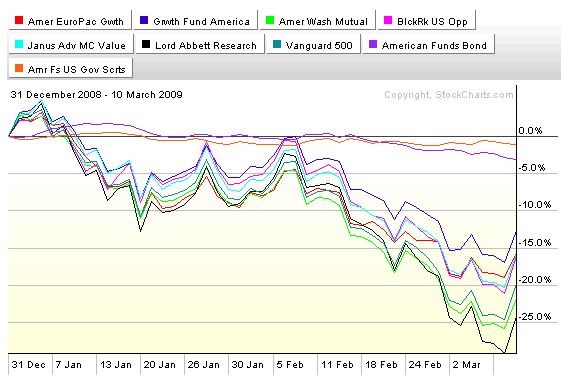This screenshot has width=563, height=384.
Task: Click the magenta BlckRk US Opp swatch
Action: coord(388,20)
